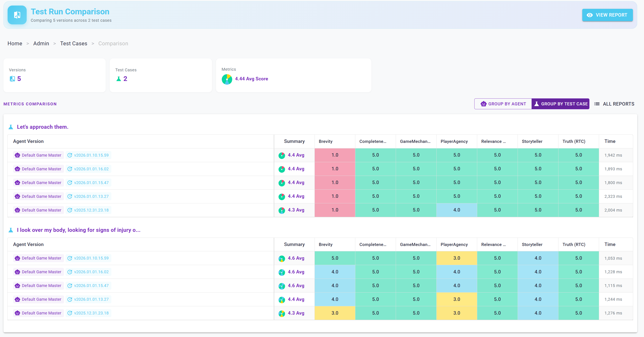The image size is (644, 337).
Task: Toggle GROUP BY TEST CASE grouping
Action: (x=560, y=104)
